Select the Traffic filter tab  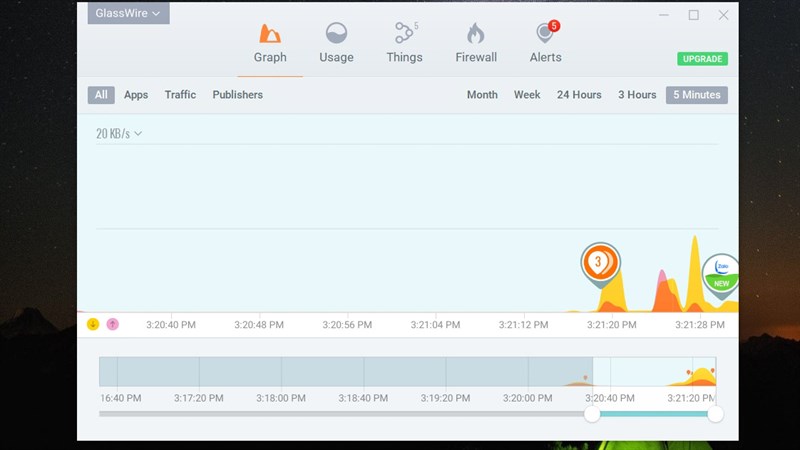(180, 95)
